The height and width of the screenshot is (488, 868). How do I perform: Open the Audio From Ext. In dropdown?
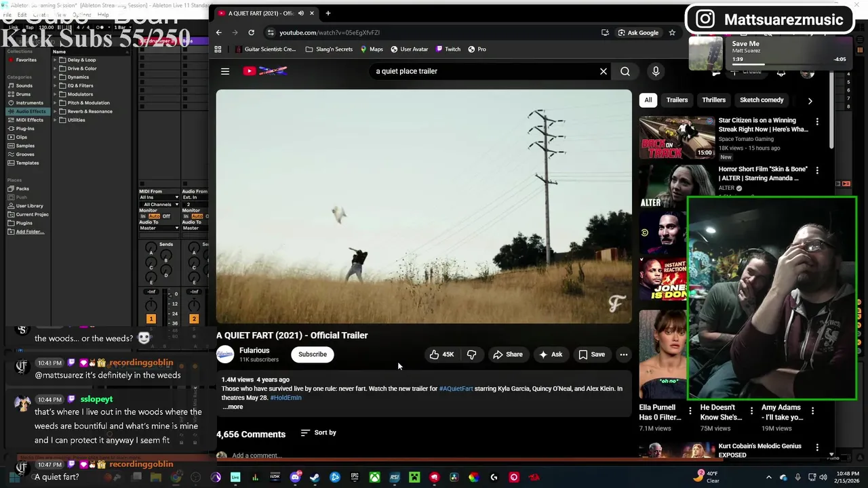195,197
